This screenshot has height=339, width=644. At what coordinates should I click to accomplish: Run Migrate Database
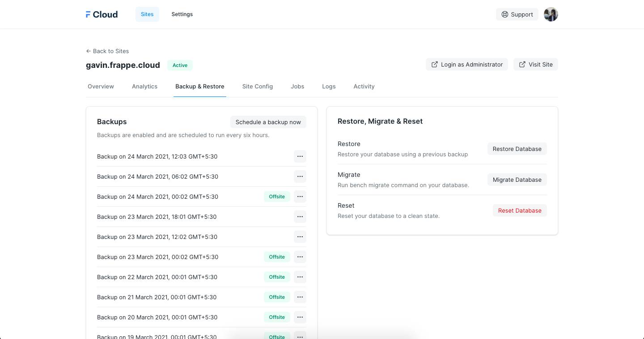pos(517,180)
